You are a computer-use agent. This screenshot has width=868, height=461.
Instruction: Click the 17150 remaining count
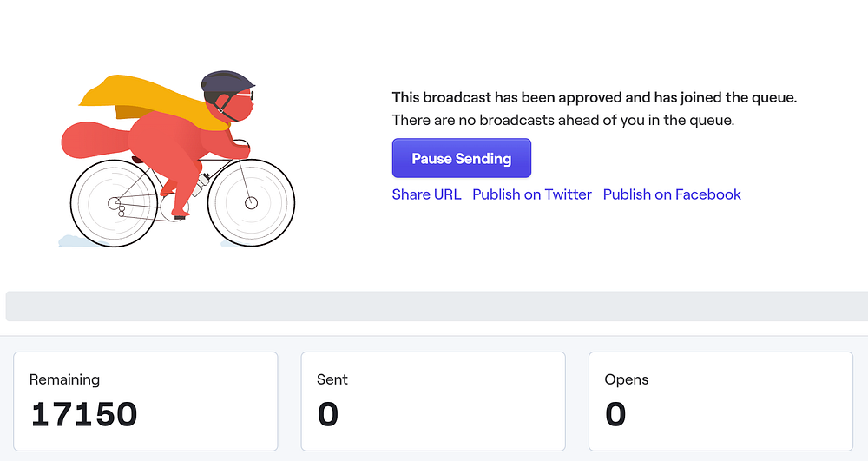coord(83,414)
